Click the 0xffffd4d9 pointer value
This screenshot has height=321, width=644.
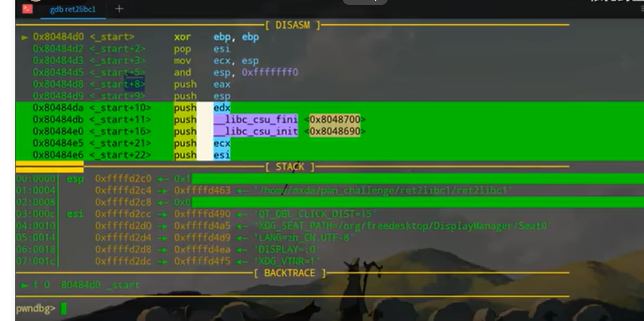pos(202,238)
